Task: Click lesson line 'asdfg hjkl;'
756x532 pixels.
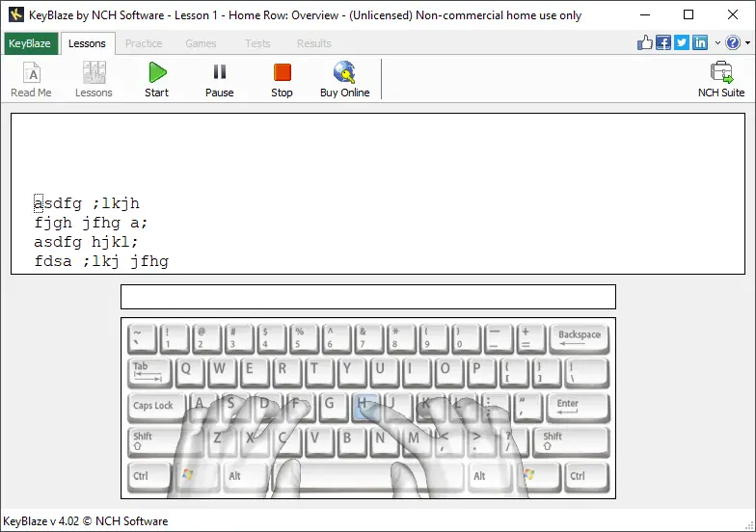Action: coord(87,242)
